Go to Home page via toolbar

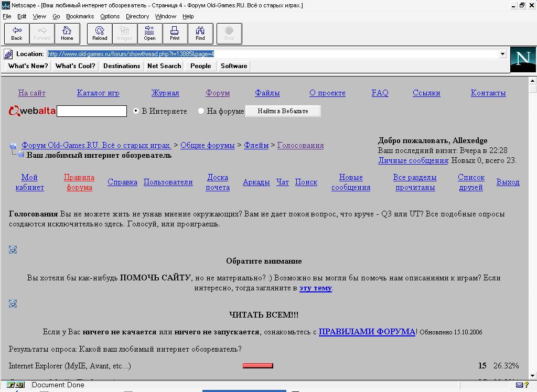pyautogui.click(x=67, y=34)
